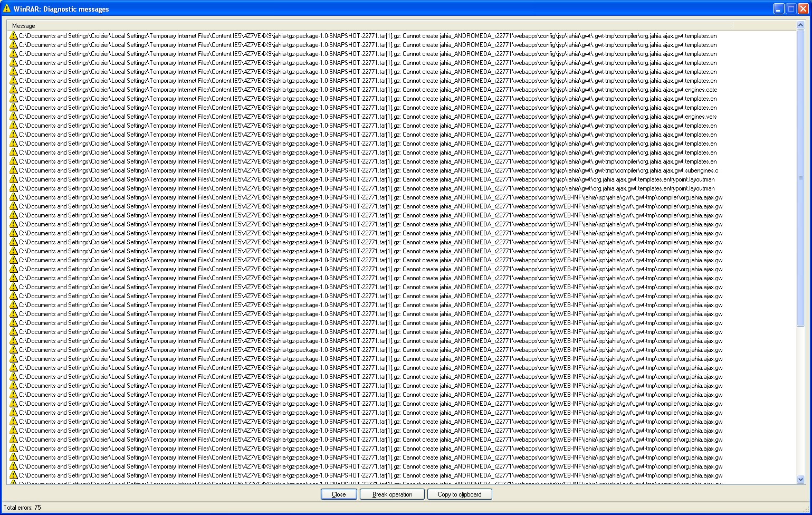
Task: Click warning icon of the engines.vers row
Action: coord(14,117)
